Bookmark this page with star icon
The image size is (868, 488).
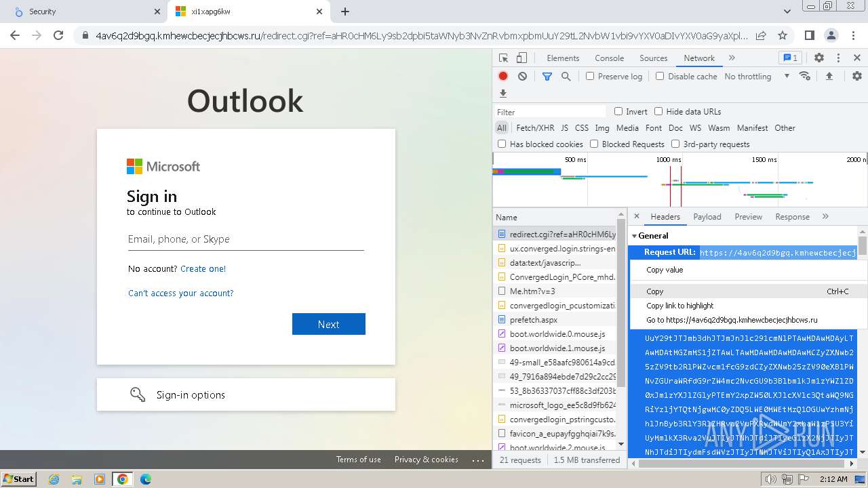pyautogui.click(x=783, y=35)
